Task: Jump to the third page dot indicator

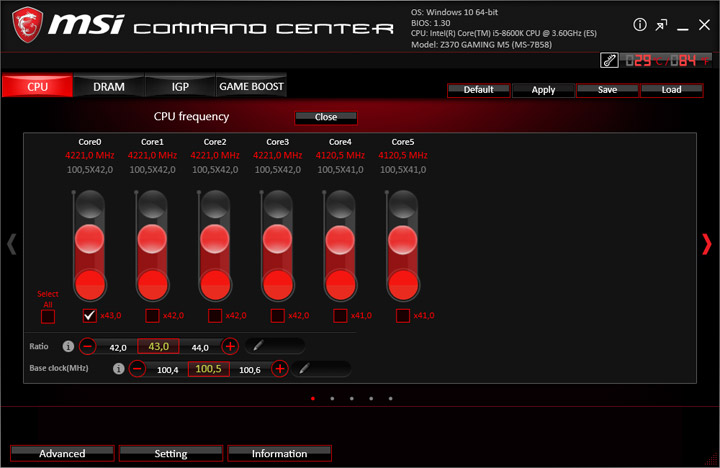Action: (351, 399)
